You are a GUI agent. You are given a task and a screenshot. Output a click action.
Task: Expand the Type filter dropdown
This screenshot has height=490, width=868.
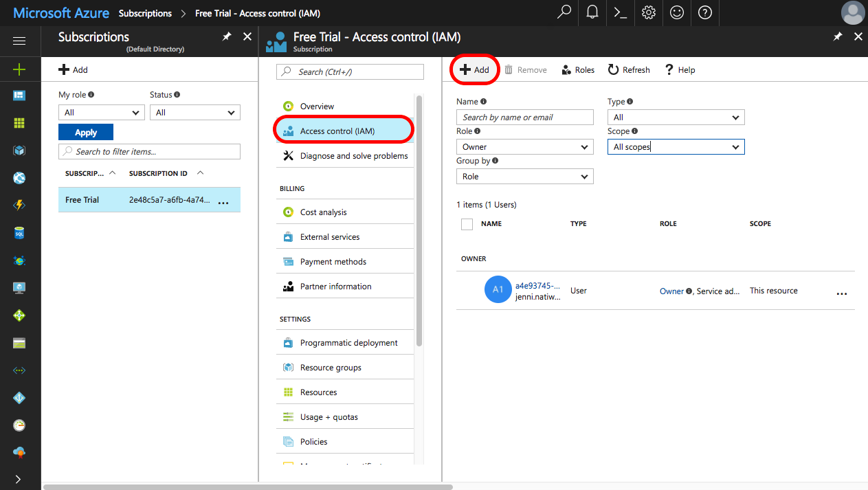pos(676,118)
